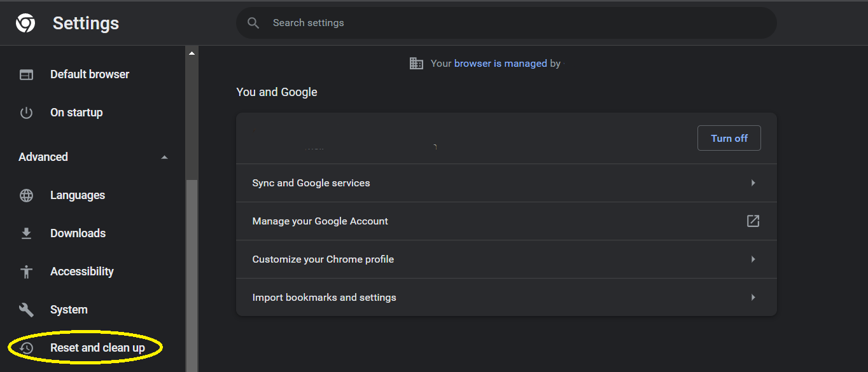The height and width of the screenshot is (372, 868).
Task: Click the managed browser building icon
Action: 416,63
